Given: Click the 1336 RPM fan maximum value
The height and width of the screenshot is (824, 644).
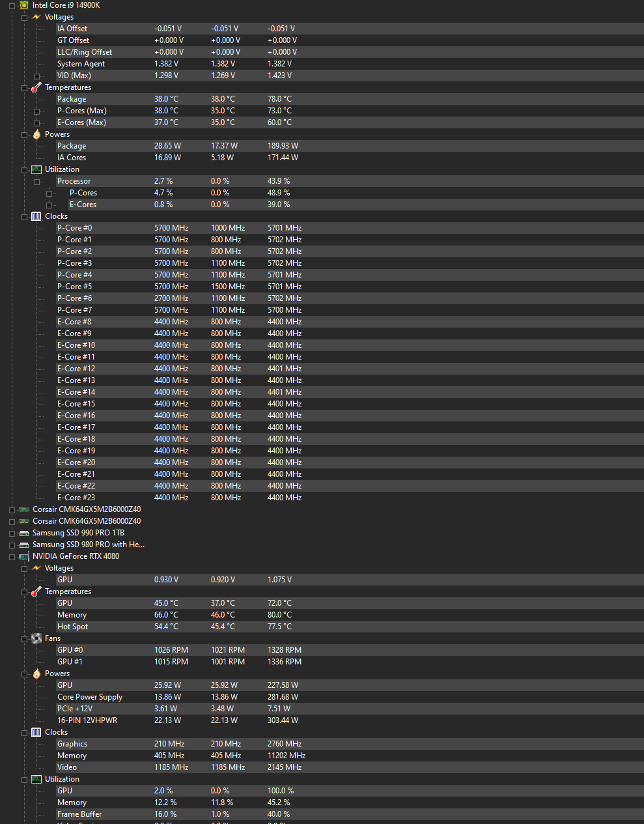Looking at the screenshot, I should pyautogui.click(x=285, y=662).
